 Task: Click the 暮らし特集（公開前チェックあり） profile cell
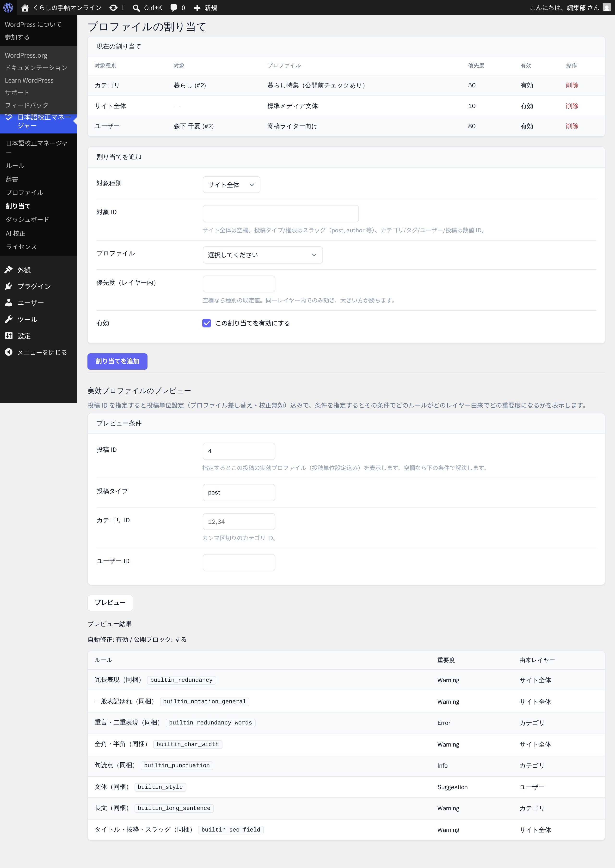317,85
